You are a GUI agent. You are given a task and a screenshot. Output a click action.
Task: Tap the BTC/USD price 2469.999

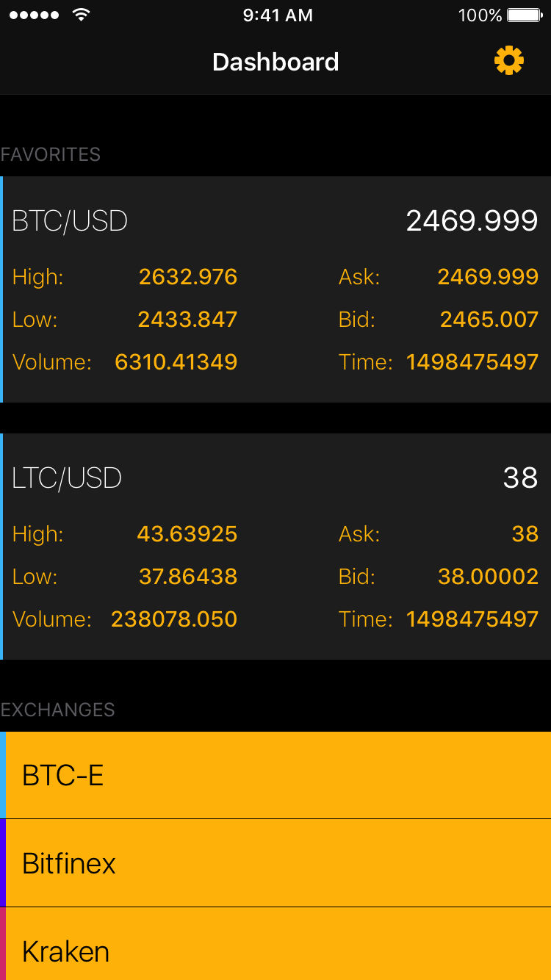click(472, 221)
